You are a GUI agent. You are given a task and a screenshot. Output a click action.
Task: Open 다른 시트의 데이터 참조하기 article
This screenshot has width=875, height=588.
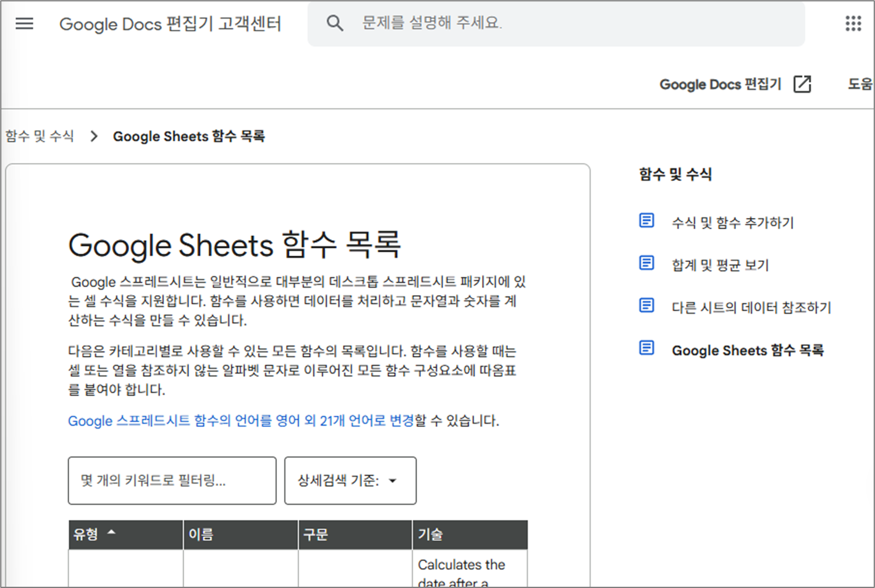point(752,307)
